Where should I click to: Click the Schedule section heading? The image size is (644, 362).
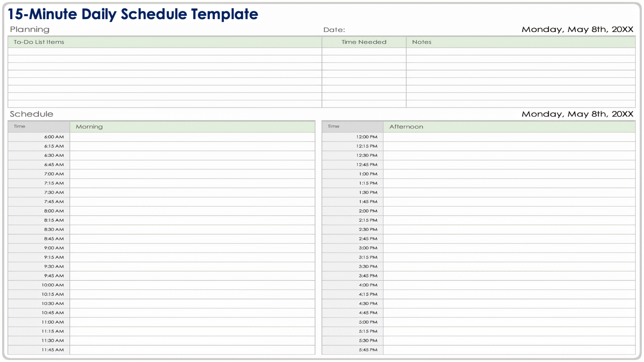point(32,114)
